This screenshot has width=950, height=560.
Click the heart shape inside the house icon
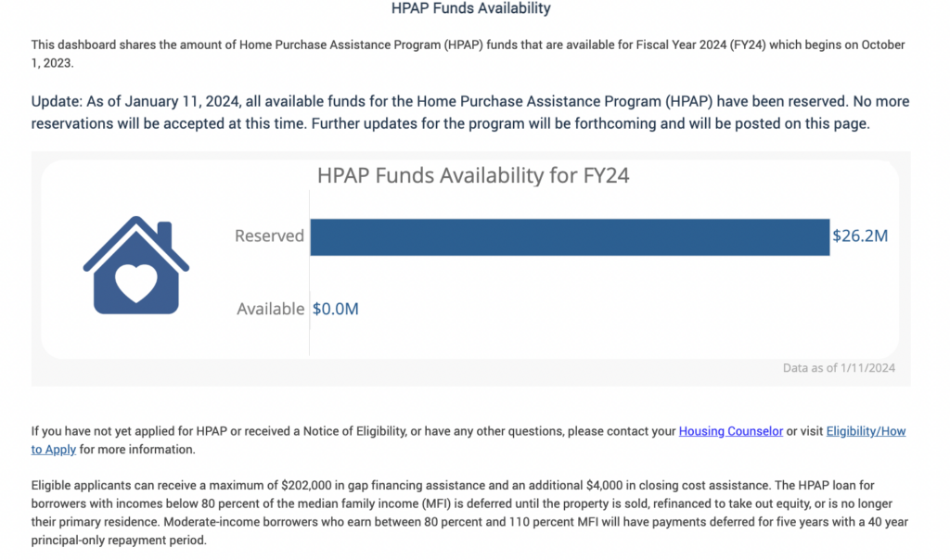(135, 283)
